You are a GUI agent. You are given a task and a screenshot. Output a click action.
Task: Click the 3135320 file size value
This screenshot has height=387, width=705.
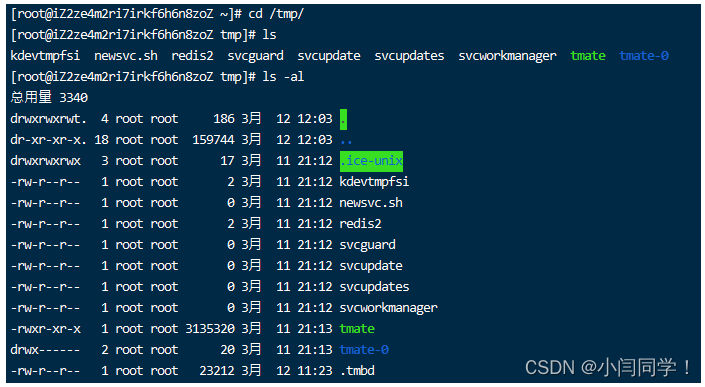(210, 329)
